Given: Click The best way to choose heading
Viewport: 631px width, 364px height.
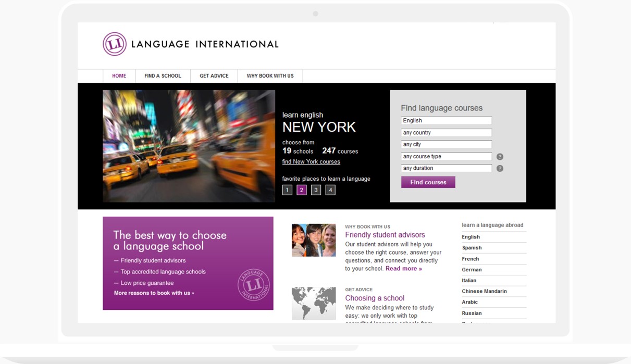Looking at the screenshot, I should [170, 241].
